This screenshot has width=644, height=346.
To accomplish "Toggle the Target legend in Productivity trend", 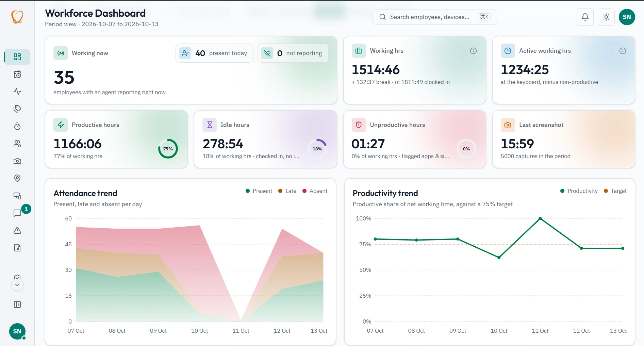I will (615, 191).
